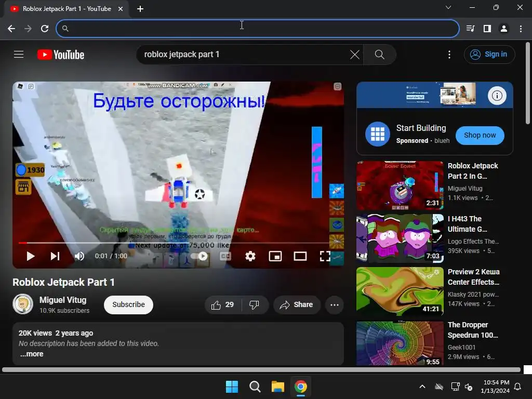Toggle autoplay switch in player

pos(199,256)
